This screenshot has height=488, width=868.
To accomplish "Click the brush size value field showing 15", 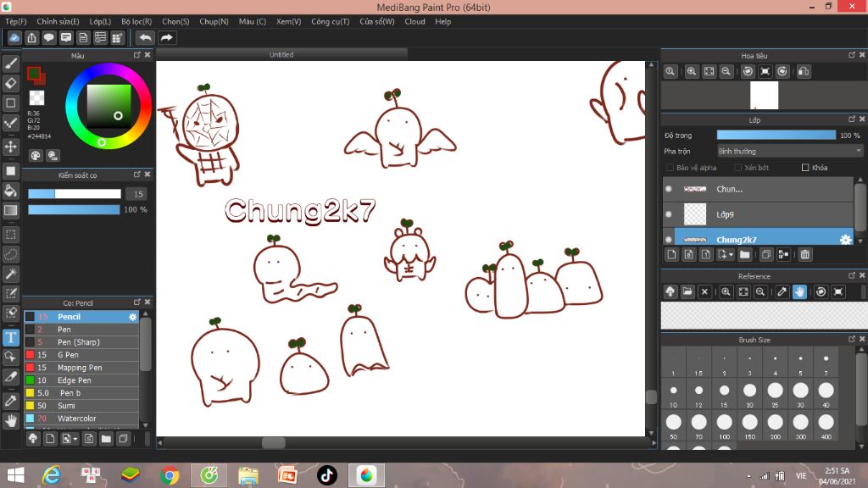I will (138, 194).
